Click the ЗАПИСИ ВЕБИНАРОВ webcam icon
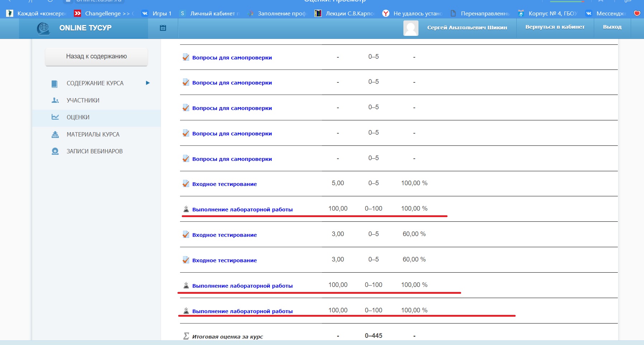The image size is (644, 345). click(x=55, y=151)
